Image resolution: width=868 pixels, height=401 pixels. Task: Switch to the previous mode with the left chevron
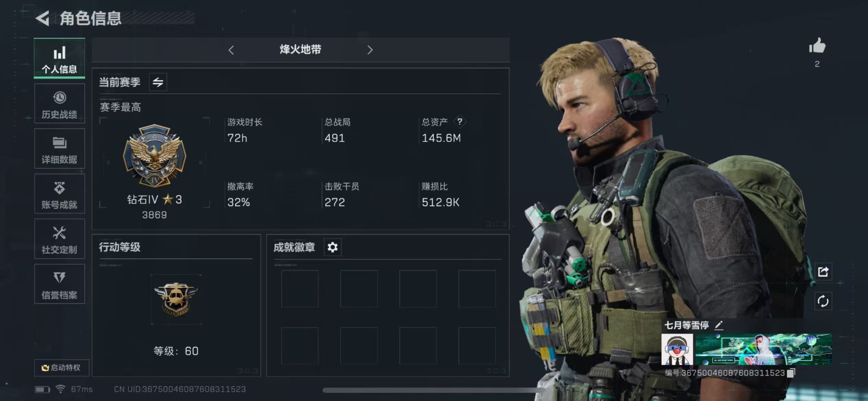[231, 50]
